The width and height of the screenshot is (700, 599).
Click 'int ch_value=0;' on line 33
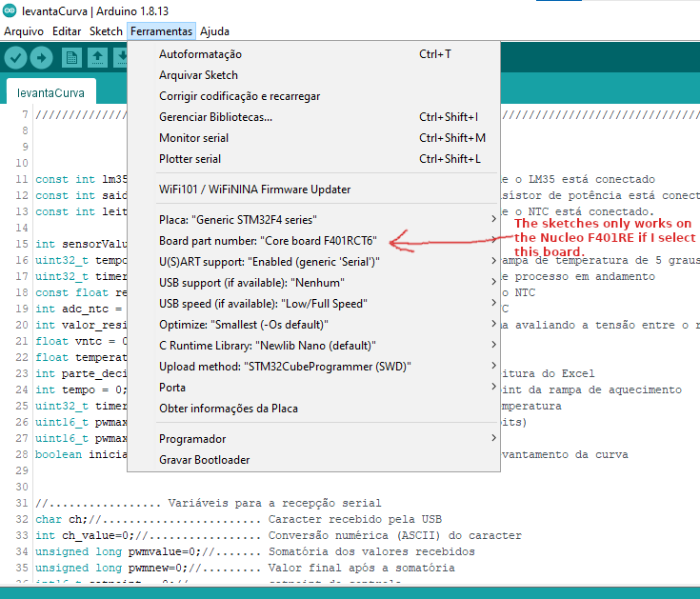coord(85,535)
